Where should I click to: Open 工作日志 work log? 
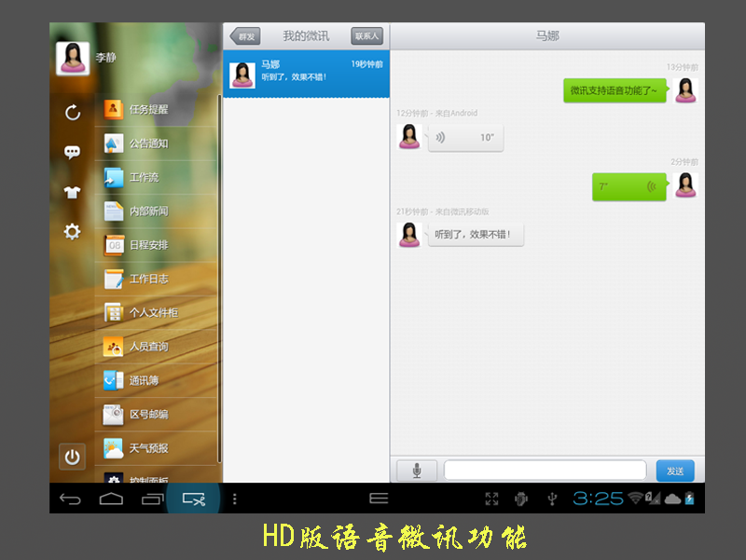pos(156,279)
